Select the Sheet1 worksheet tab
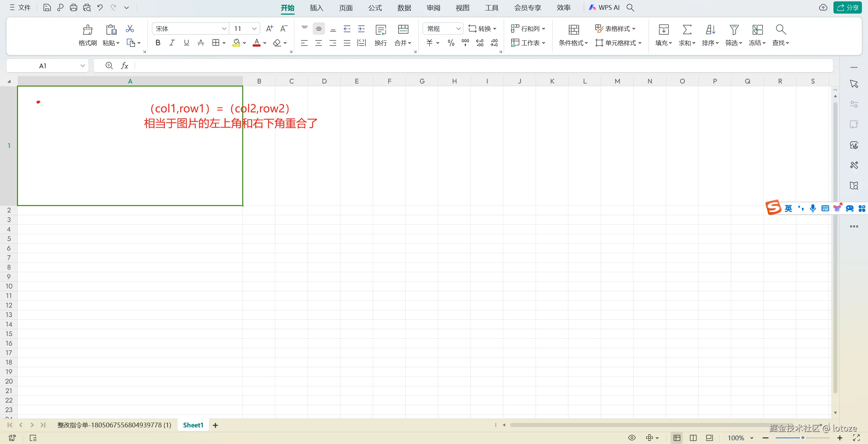 click(x=193, y=425)
